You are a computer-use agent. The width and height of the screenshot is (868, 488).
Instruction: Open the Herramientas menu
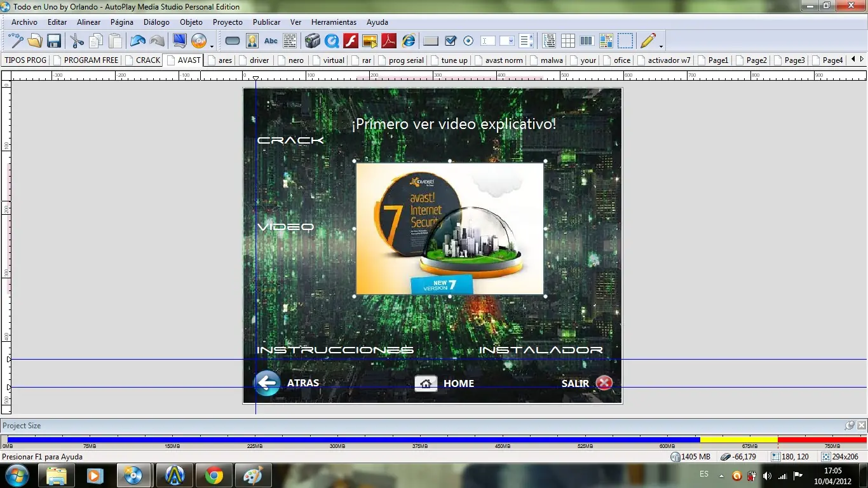tap(334, 22)
